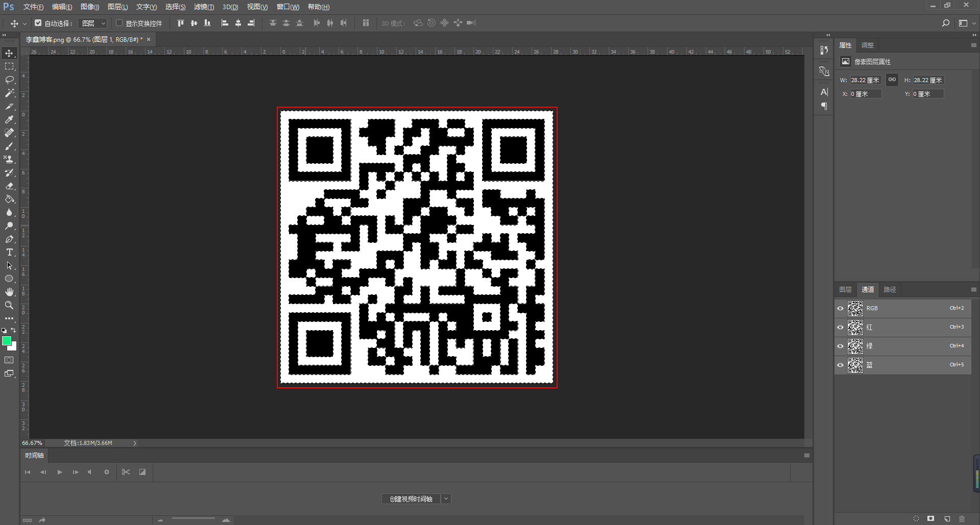Load channel as selection icon

(x=916, y=518)
